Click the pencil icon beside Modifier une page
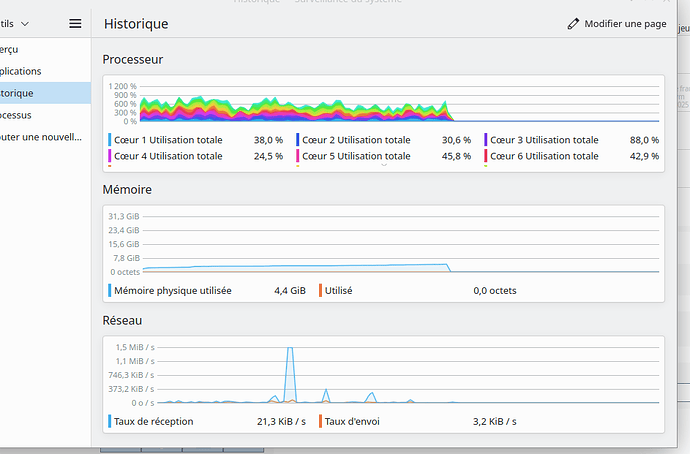The height and width of the screenshot is (454, 690). point(573,24)
